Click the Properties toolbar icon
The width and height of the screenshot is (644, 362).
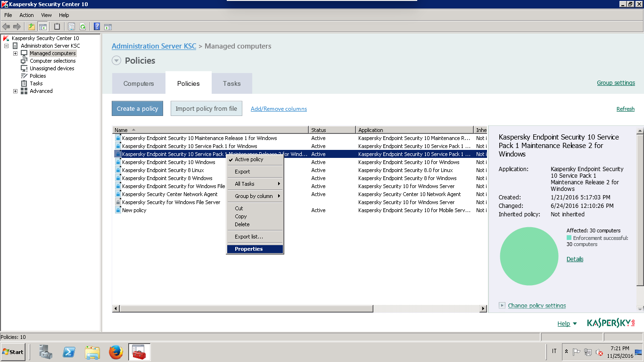tap(71, 26)
